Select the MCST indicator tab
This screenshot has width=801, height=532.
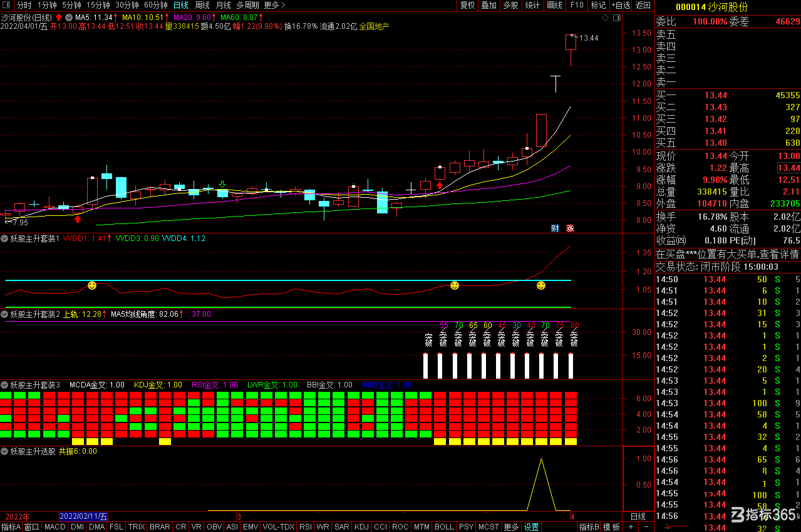(x=489, y=527)
